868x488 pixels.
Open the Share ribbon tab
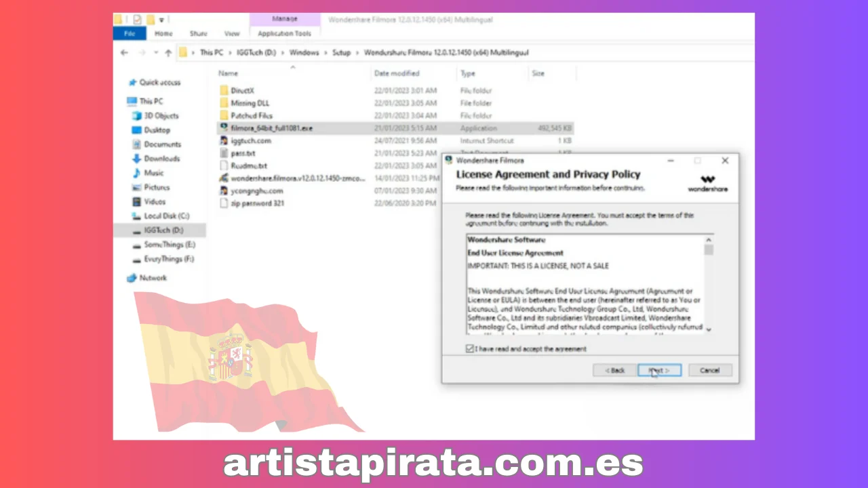199,33
